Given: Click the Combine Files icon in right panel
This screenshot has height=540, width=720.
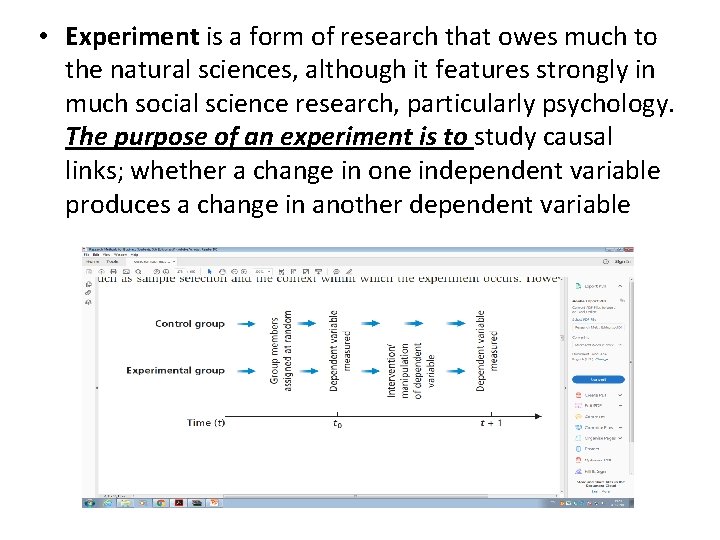Looking at the screenshot, I should pyautogui.click(x=578, y=428).
